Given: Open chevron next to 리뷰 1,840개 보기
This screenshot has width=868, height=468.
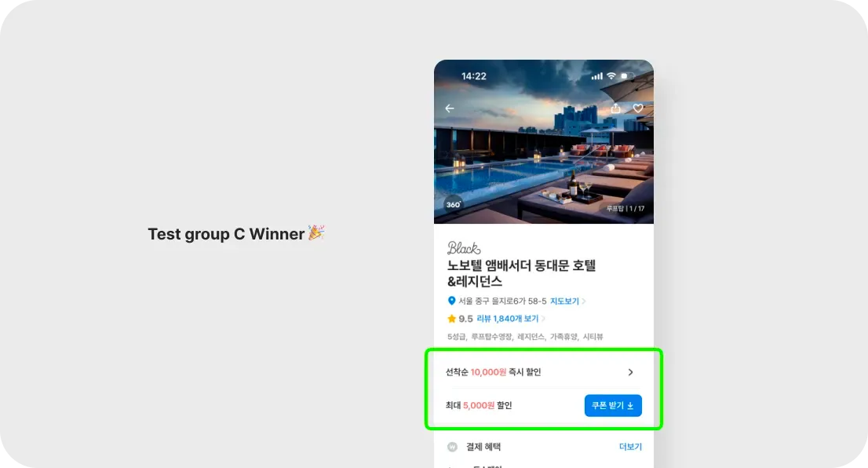Looking at the screenshot, I should click(x=544, y=319).
